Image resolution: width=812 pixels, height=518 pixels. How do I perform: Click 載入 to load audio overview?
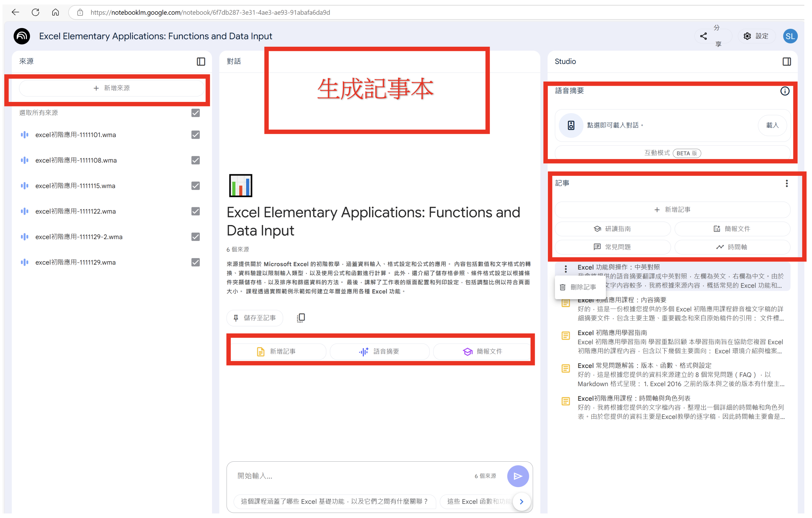[772, 125]
